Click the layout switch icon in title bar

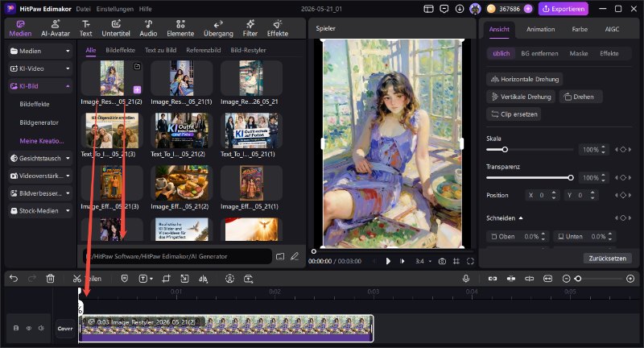coord(428,9)
